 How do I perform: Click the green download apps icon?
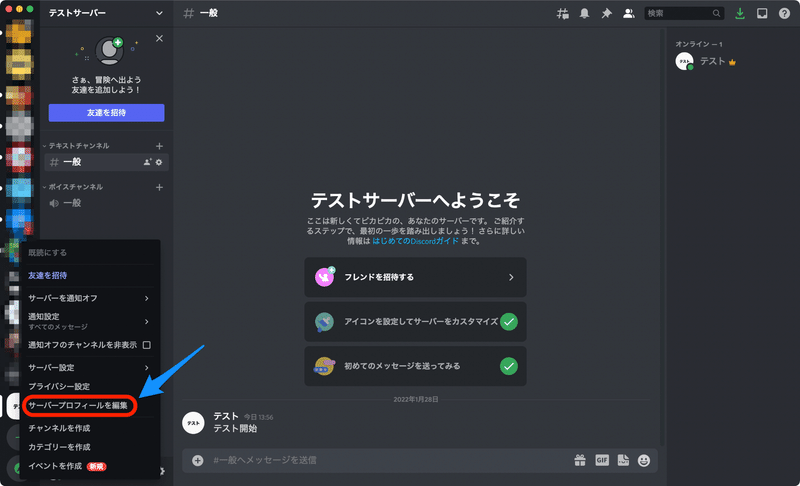[740, 13]
